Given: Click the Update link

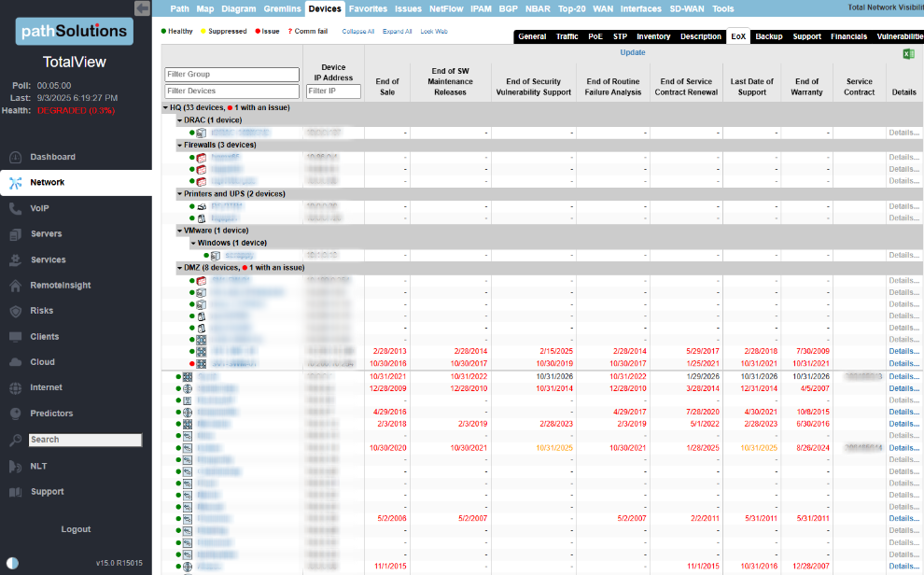Looking at the screenshot, I should point(632,52).
